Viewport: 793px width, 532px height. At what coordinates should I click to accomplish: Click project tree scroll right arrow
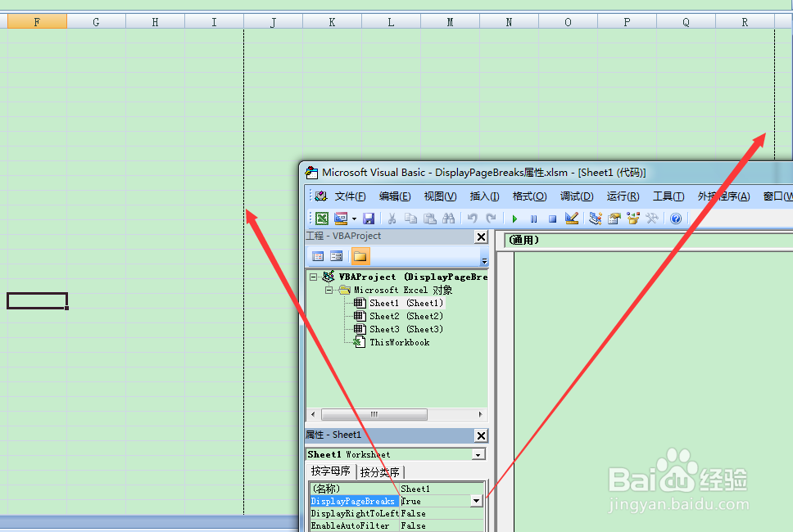(x=480, y=415)
